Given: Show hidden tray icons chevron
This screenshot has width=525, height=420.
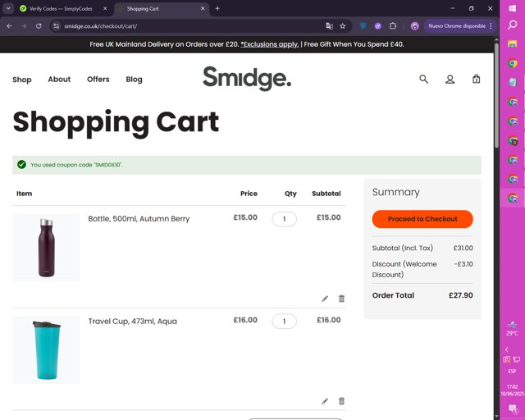Looking at the screenshot, I should (x=507, y=349).
